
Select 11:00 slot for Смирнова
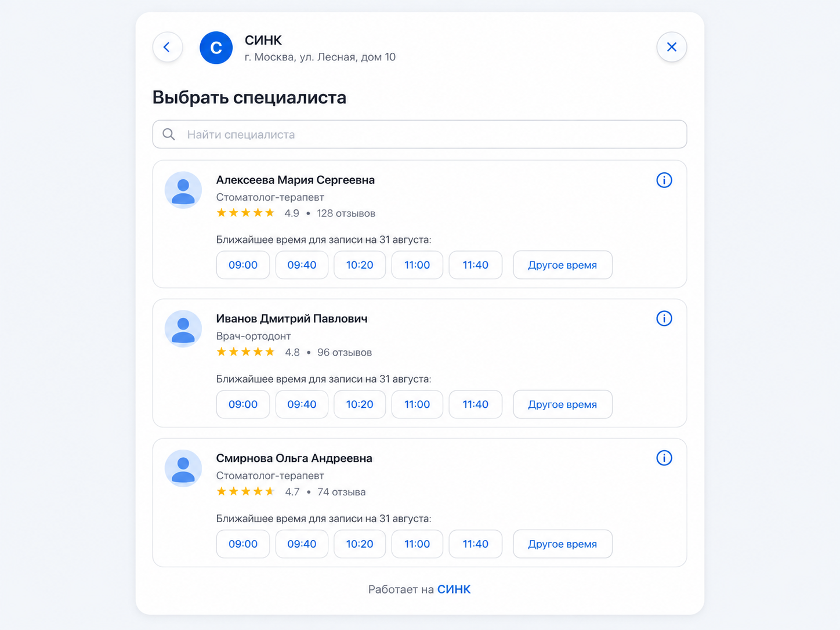[x=417, y=544]
